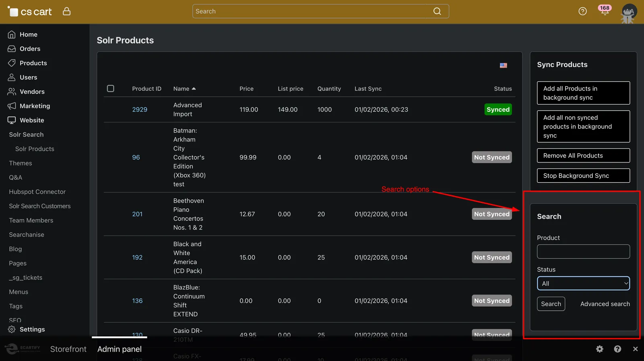Click the Remove All Products button

pos(583,156)
